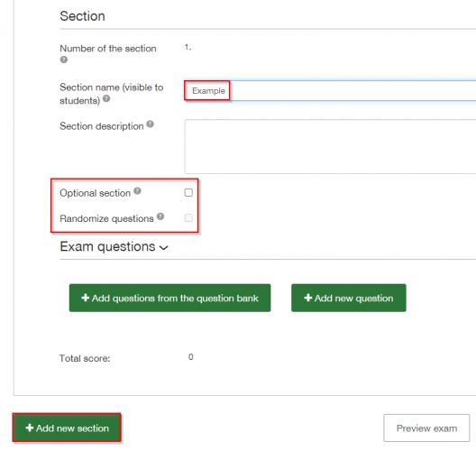Enable the Optional section checkbox

(x=188, y=192)
